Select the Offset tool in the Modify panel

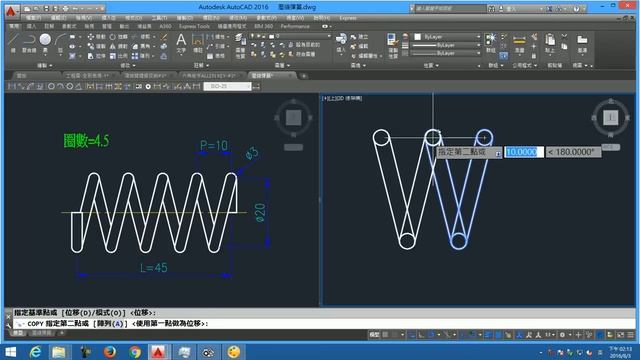click(x=164, y=56)
